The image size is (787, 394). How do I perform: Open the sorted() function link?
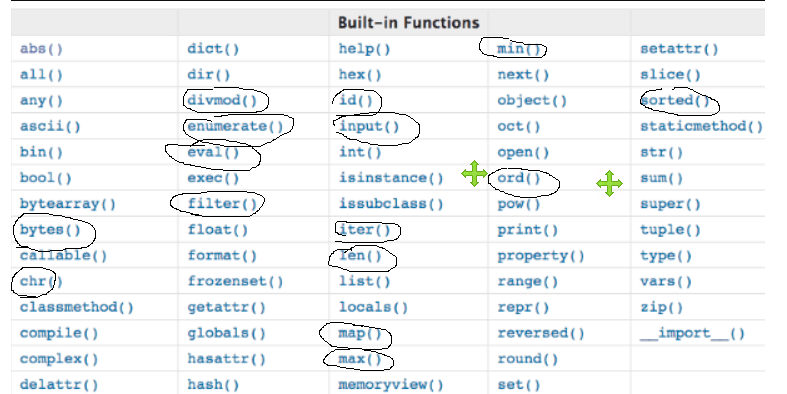pyautogui.click(x=675, y=100)
